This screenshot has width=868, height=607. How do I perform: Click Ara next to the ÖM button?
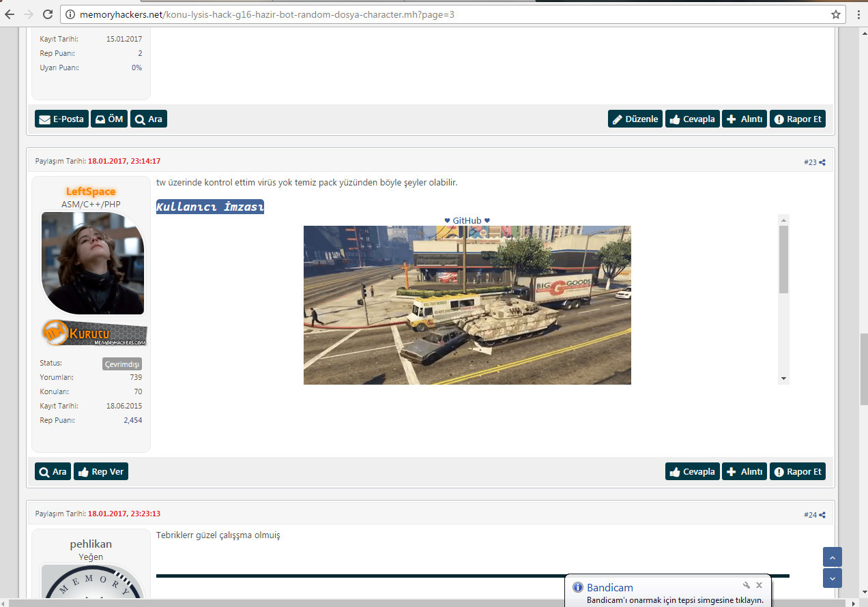click(149, 119)
